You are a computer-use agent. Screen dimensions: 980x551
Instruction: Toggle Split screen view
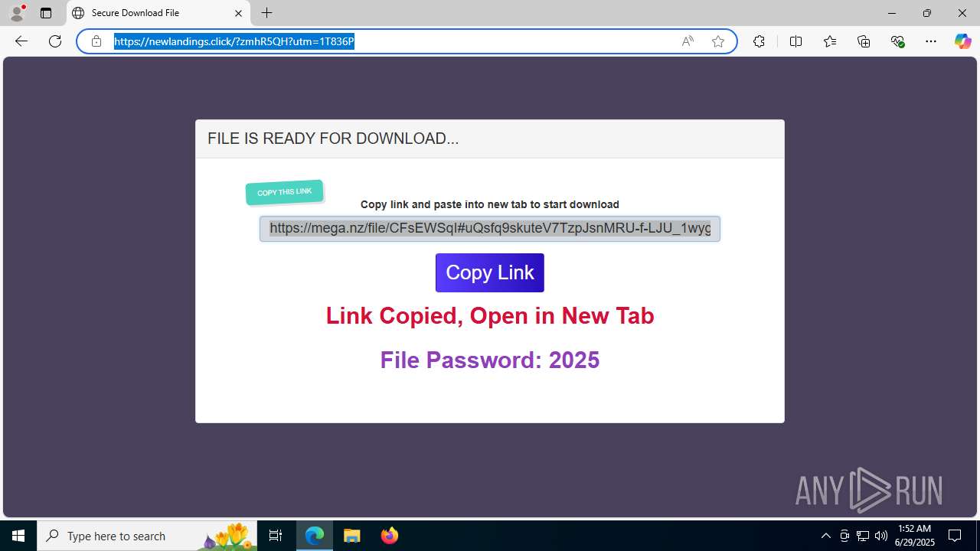pyautogui.click(x=795, y=41)
